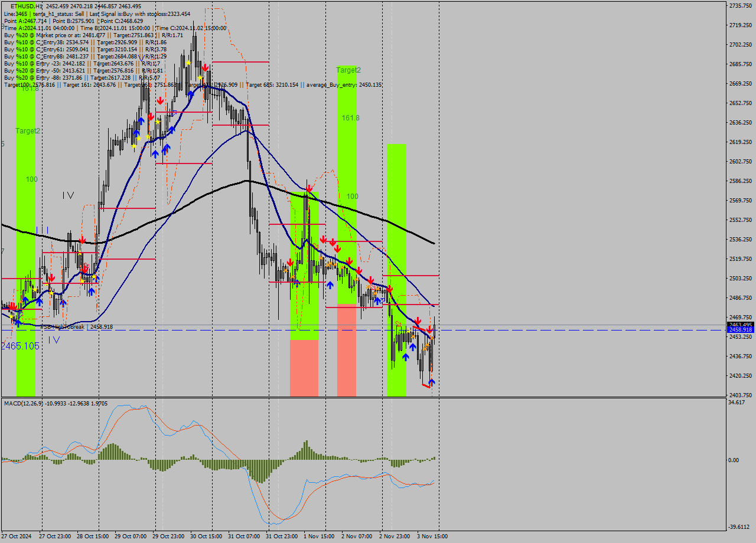Select the -39.6112 MACD scale value
Screen dimensions: 756x543
tap(739, 527)
